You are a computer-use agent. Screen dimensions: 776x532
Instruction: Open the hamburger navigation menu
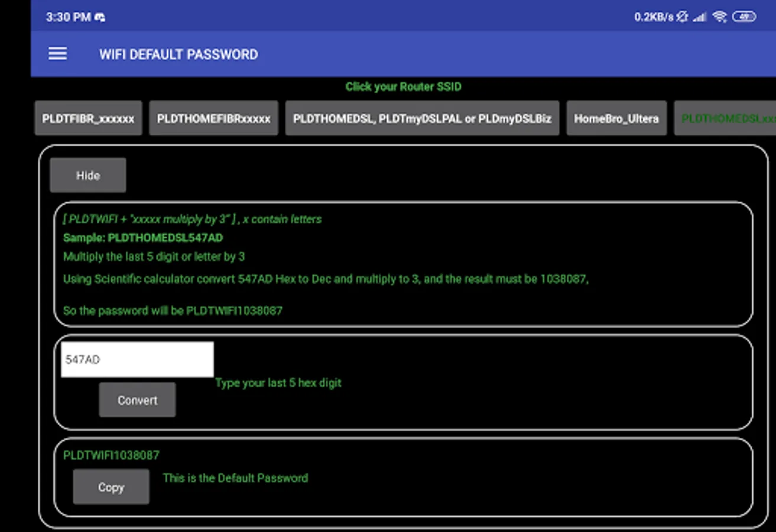57,54
